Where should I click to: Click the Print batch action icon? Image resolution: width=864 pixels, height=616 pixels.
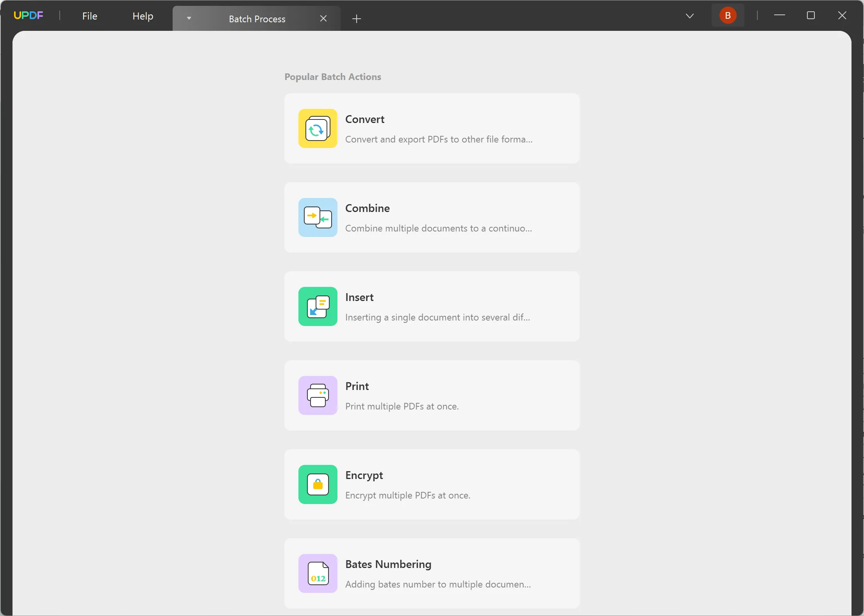point(318,395)
